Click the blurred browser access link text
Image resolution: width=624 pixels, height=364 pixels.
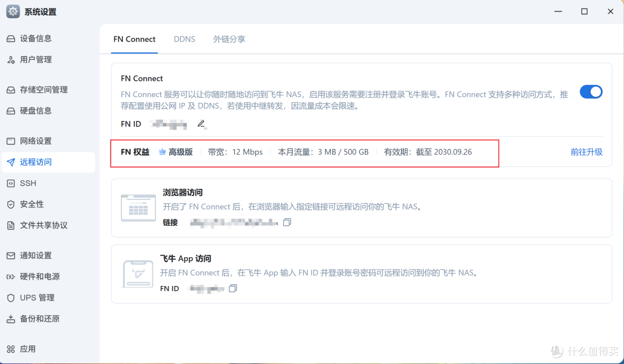(234, 222)
